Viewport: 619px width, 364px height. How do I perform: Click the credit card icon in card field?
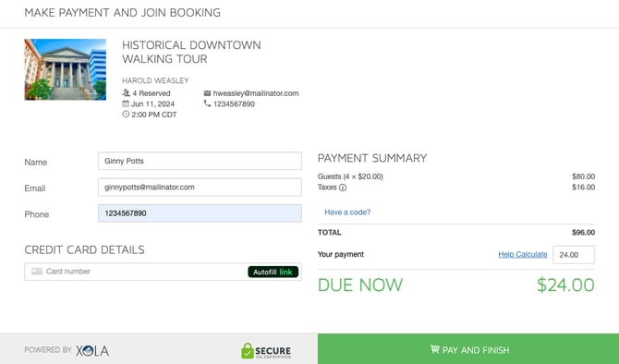point(37,272)
